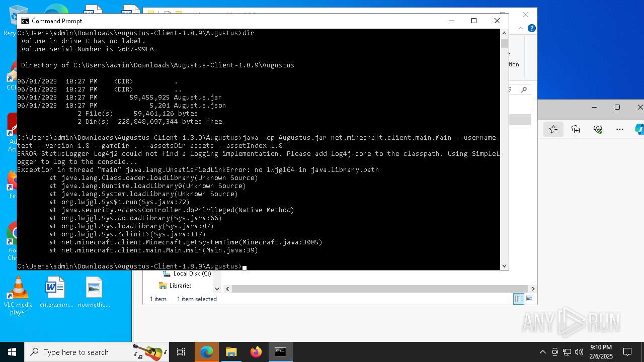Screen dimensions: 644x362
Task: Maximize the Edge window
Action: [617, 107]
